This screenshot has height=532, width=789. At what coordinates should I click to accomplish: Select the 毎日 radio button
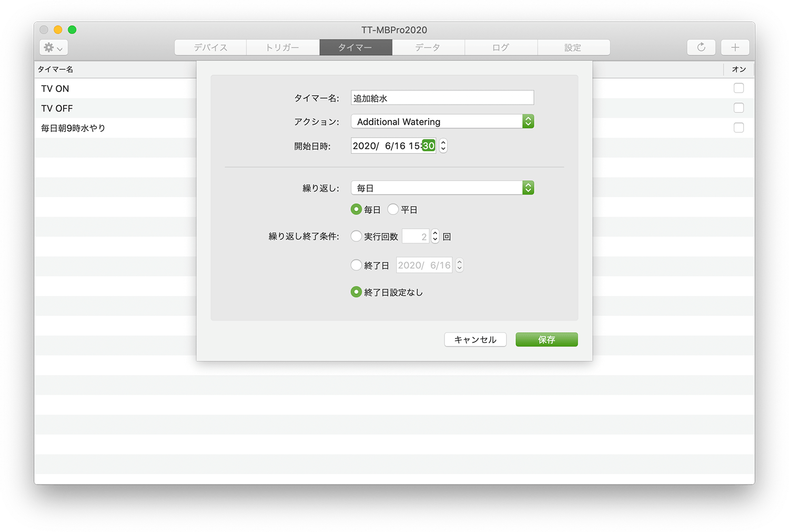(356, 209)
